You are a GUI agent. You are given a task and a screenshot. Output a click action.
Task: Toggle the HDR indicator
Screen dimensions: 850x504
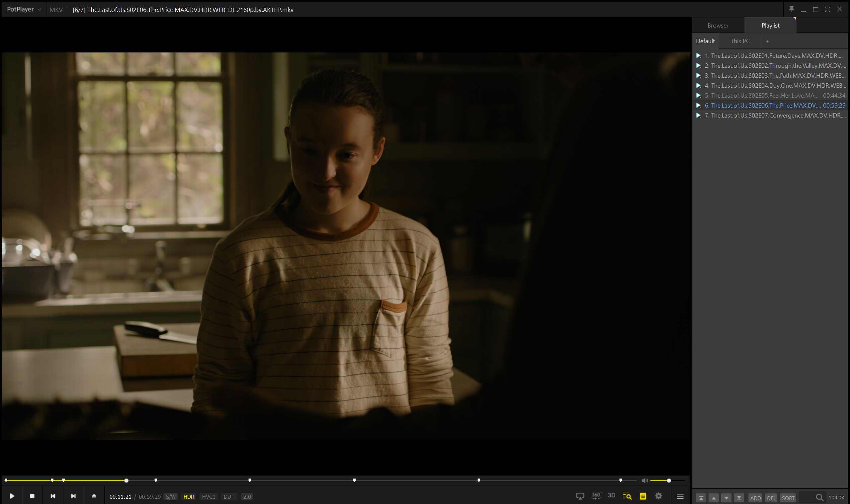tap(189, 496)
